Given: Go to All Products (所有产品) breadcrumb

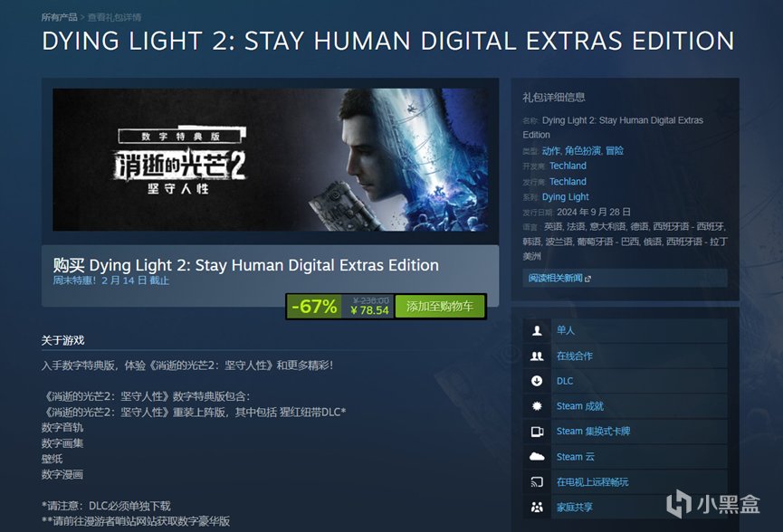Looking at the screenshot, I should click(59, 17).
